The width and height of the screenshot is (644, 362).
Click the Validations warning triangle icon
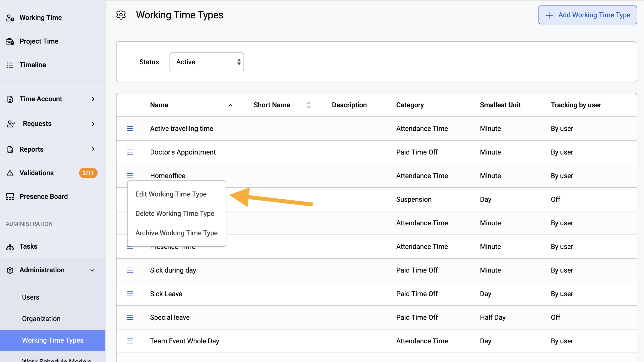pos(10,173)
